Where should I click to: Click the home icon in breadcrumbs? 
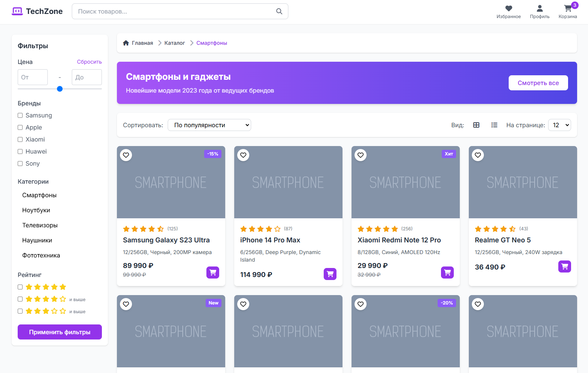point(126,43)
